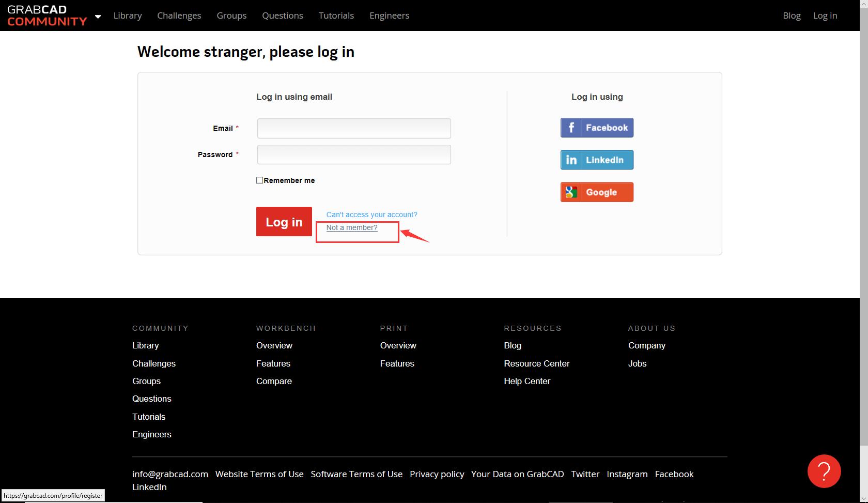
Task: Open the Library menu in top navigation
Action: 128,16
